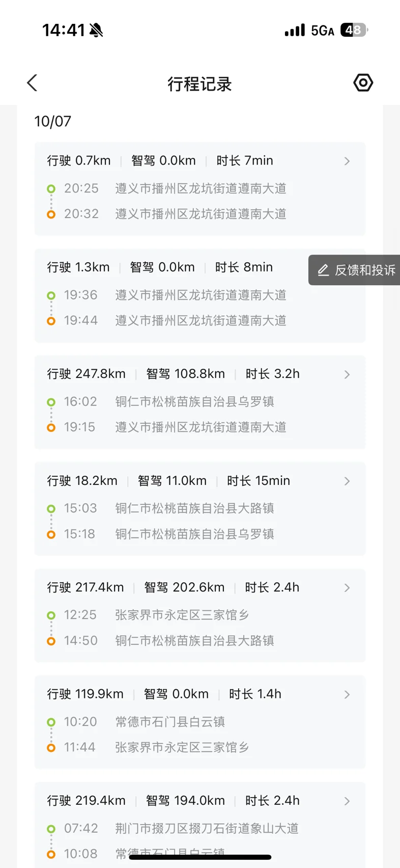Image resolution: width=400 pixels, height=868 pixels.
Task: Expand the 217.4km trip arrow
Action: point(347,588)
